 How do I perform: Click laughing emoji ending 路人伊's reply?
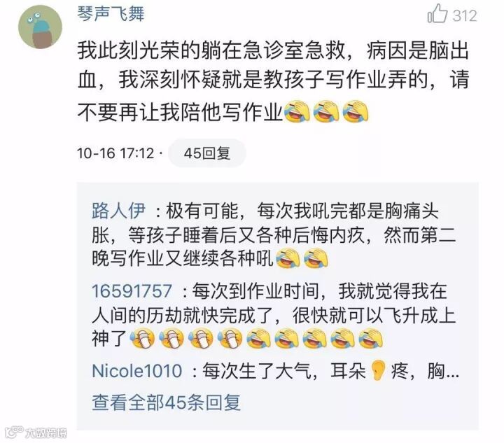316,259
